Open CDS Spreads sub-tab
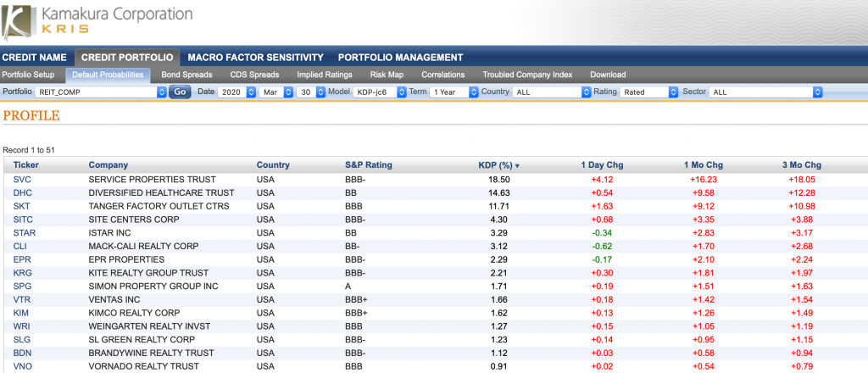868x373 pixels. (254, 75)
